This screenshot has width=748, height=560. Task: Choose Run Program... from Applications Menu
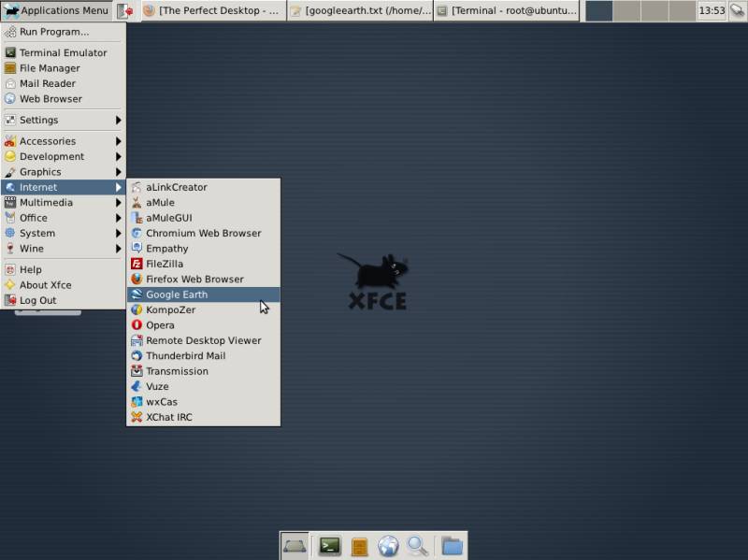[x=63, y=32]
